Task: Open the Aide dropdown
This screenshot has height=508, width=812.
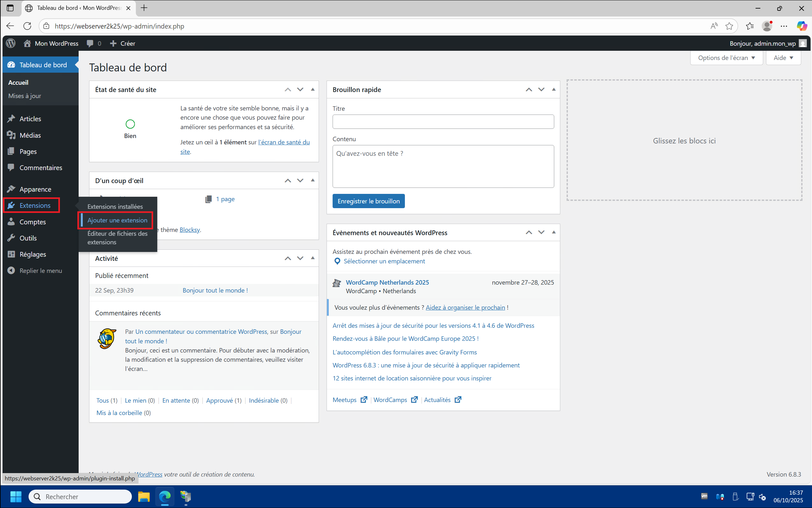Action: click(x=783, y=58)
